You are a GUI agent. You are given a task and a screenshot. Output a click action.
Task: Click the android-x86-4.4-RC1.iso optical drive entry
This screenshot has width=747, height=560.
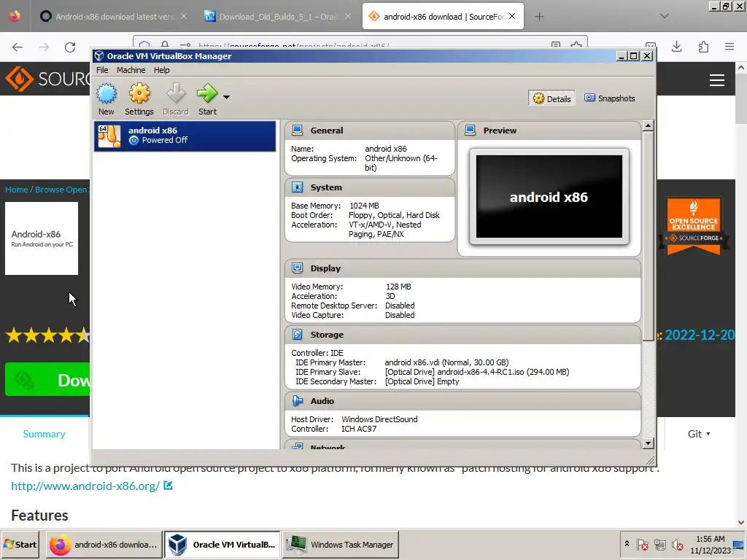click(477, 372)
